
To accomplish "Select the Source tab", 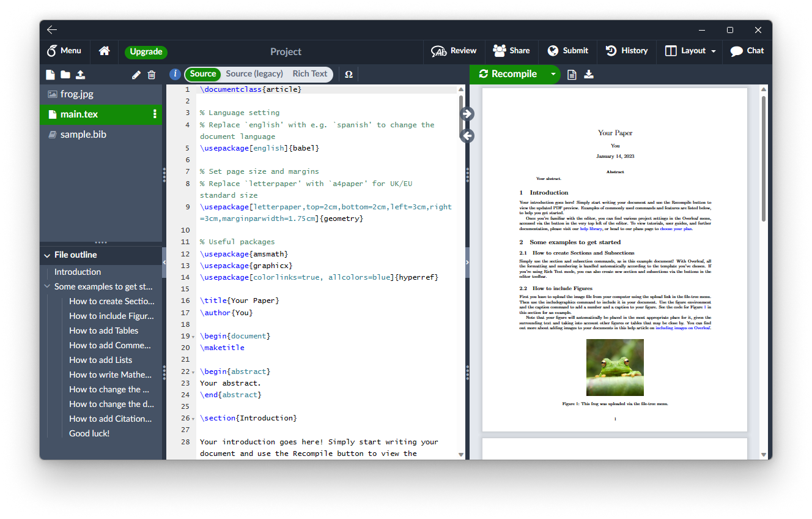I will click(202, 73).
